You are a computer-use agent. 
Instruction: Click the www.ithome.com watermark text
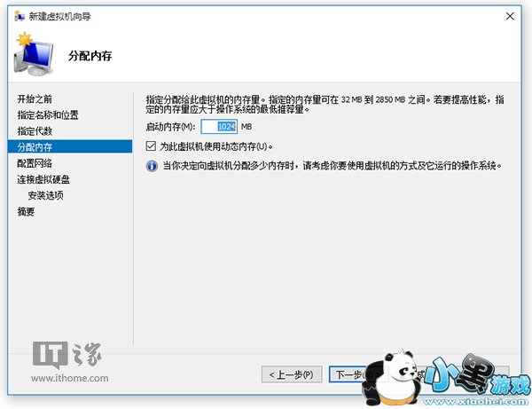point(70,378)
